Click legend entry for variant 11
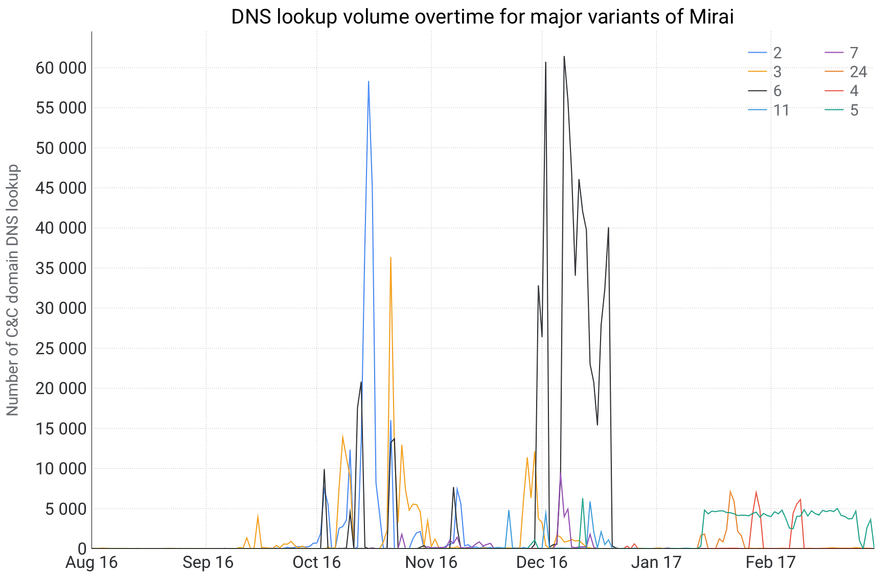The width and height of the screenshot is (896, 574). tap(769, 110)
